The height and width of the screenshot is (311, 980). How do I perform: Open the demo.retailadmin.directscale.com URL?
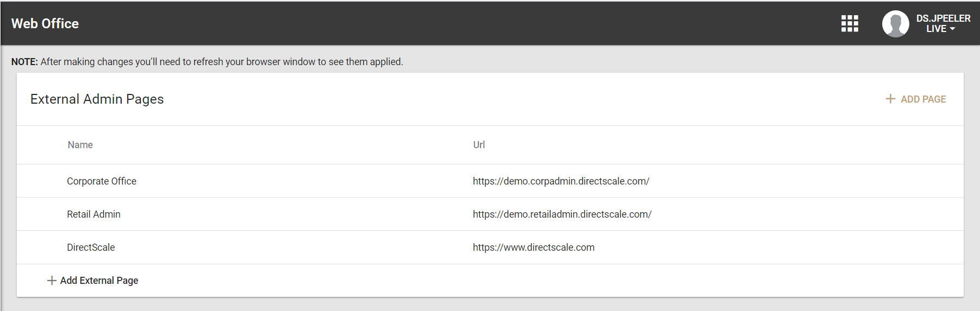[562, 214]
